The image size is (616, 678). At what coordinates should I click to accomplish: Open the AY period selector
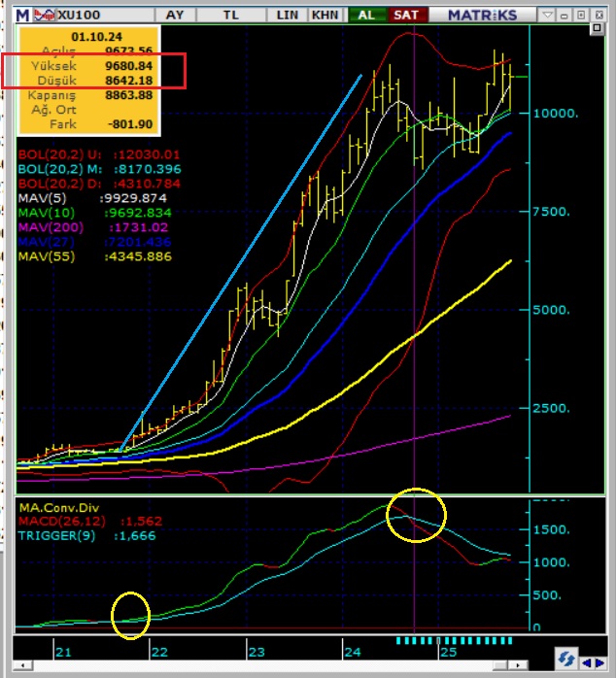(175, 15)
